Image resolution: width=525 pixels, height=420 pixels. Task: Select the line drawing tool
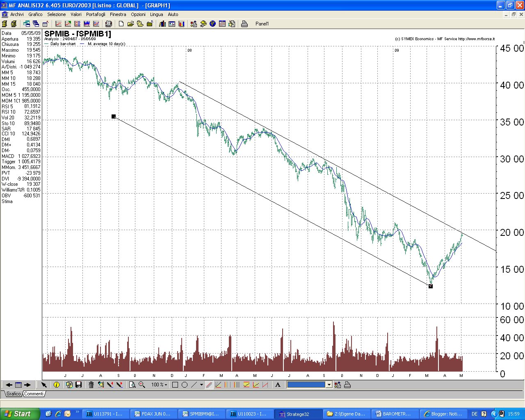tap(194, 385)
